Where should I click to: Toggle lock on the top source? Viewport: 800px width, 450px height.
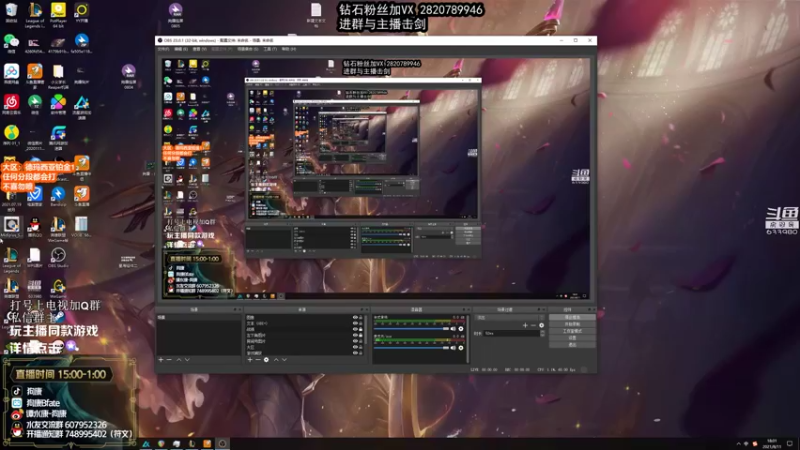pos(361,317)
